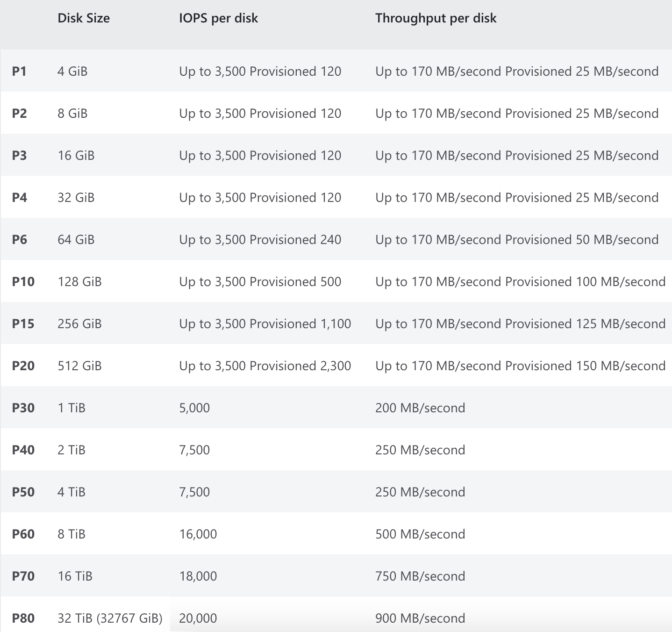The height and width of the screenshot is (632, 672).
Task: Click the 32 TiB (32767 GiB) cell
Action: [x=110, y=618]
